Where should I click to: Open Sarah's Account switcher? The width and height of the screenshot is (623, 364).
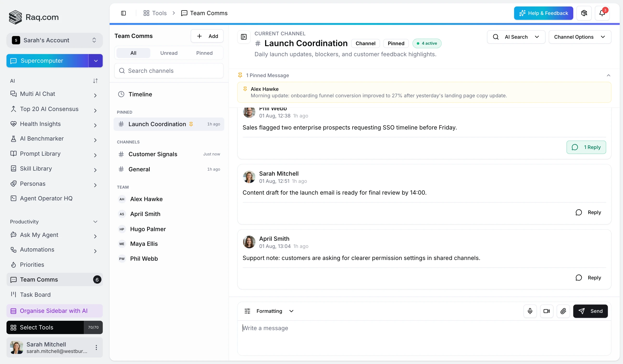pyautogui.click(x=54, y=40)
